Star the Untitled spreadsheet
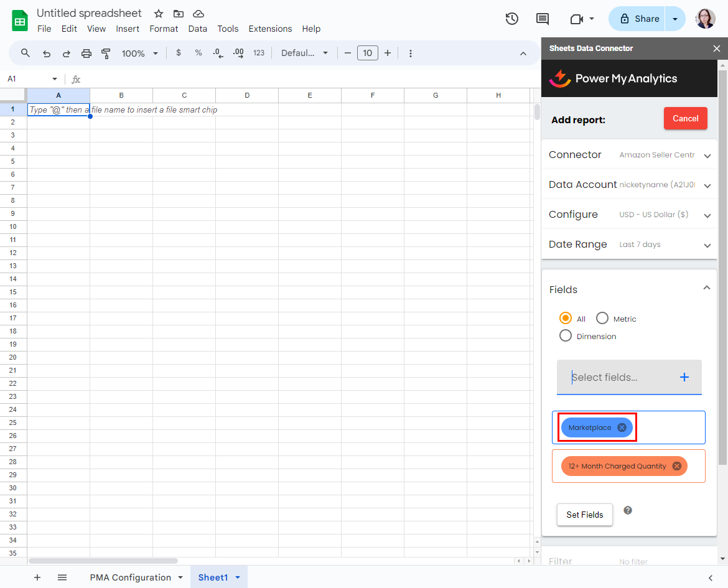The width and height of the screenshot is (728, 588). coord(159,14)
